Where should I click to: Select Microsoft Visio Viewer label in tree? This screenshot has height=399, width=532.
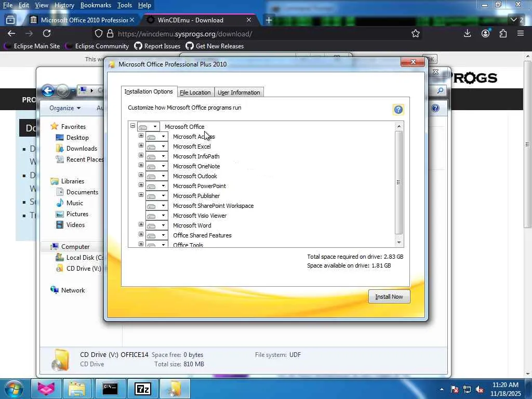point(199,216)
